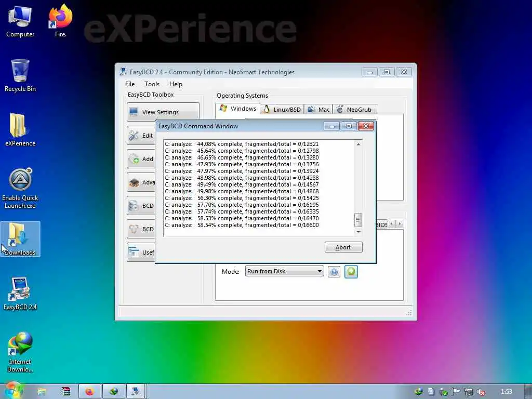Click the Action Center flag tray icon
532x399 pixels.
pyautogui.click(x=456, y=392)
